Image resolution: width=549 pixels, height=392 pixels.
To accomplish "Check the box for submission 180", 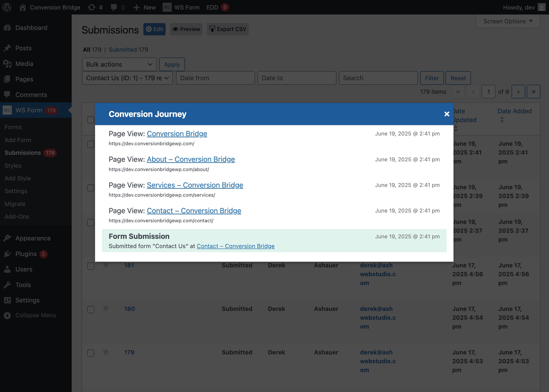I will pyautogui.click(x=91, y=310).
